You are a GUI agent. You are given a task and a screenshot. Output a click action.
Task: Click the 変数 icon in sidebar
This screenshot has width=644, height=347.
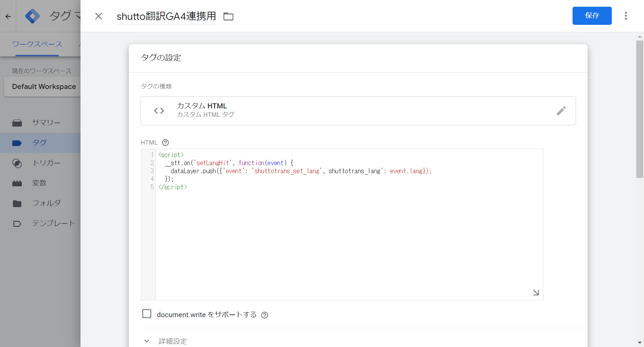[17, 183]
